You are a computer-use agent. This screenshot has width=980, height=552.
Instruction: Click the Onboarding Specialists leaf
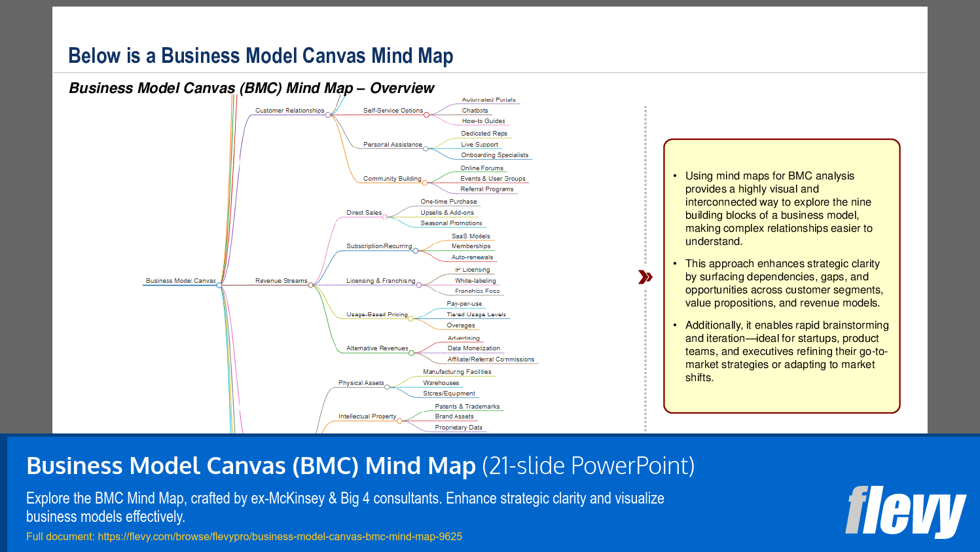pos(494,155)
